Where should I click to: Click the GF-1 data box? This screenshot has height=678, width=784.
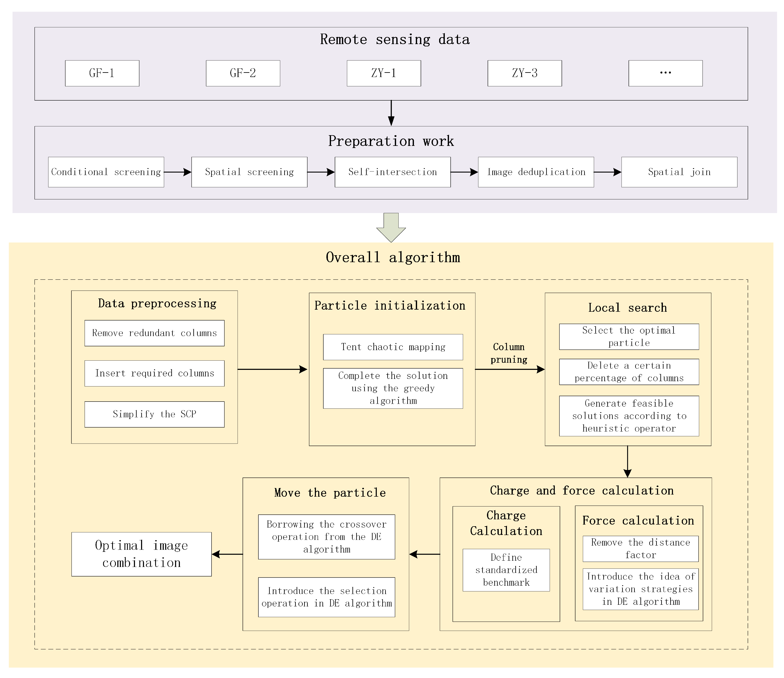[x=102, y=73]
